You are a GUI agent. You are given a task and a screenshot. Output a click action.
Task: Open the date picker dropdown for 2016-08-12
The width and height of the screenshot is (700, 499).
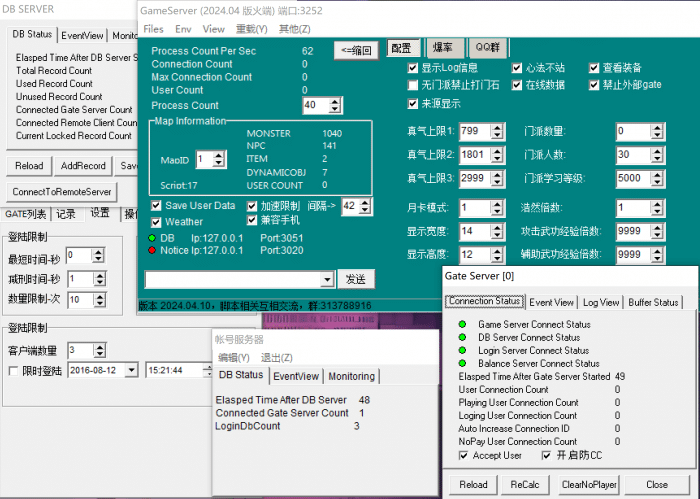[x=132, y=370]
